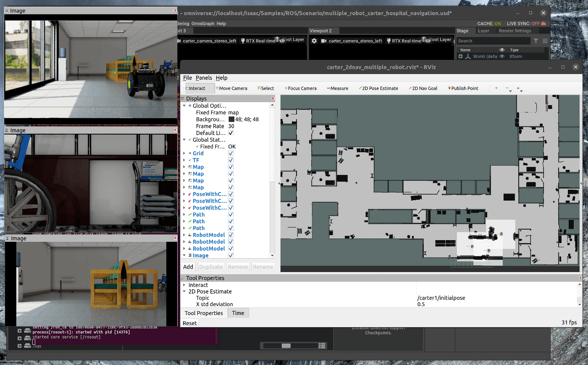The height and width of the screenshot is (365, 588).
Task: Collapse the Global Status tree item
Action: [184, 140]
